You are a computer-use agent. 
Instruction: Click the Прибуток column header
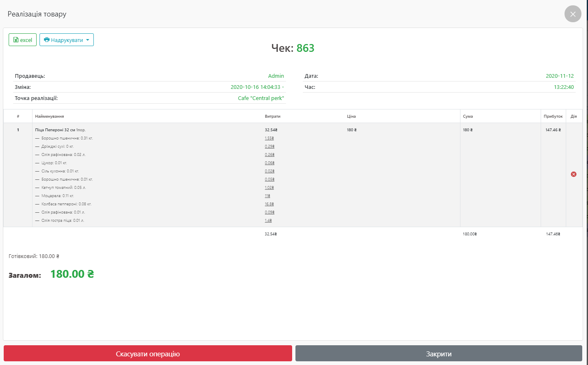553,116
